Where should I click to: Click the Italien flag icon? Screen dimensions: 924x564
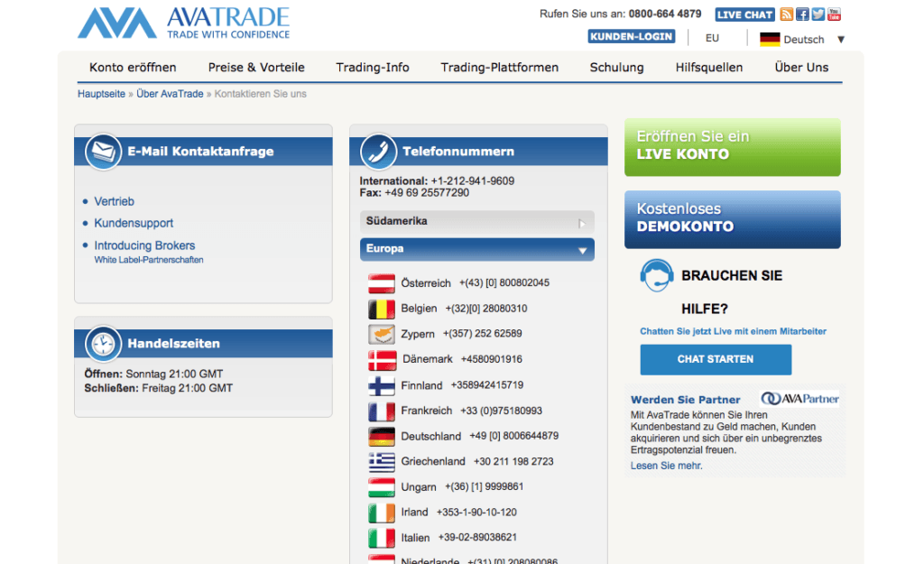[x=382, y=538]
